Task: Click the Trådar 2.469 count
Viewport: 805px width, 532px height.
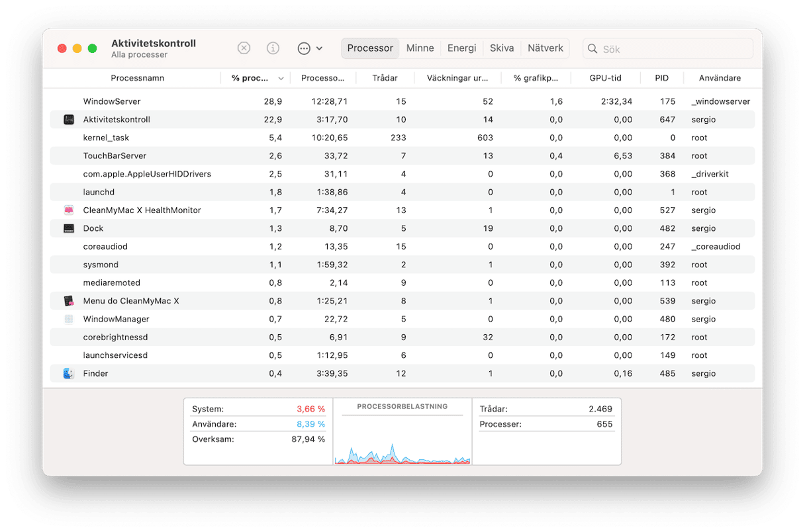Action: 601,409
